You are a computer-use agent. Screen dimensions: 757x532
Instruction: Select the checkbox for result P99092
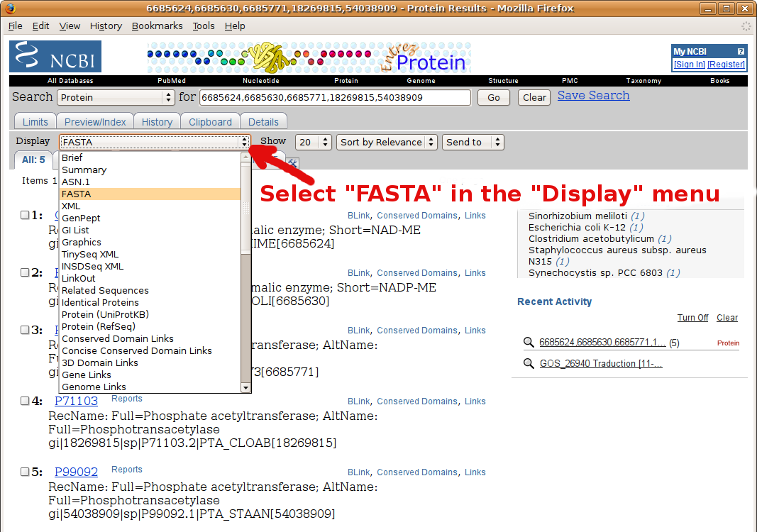click(25, 472)
